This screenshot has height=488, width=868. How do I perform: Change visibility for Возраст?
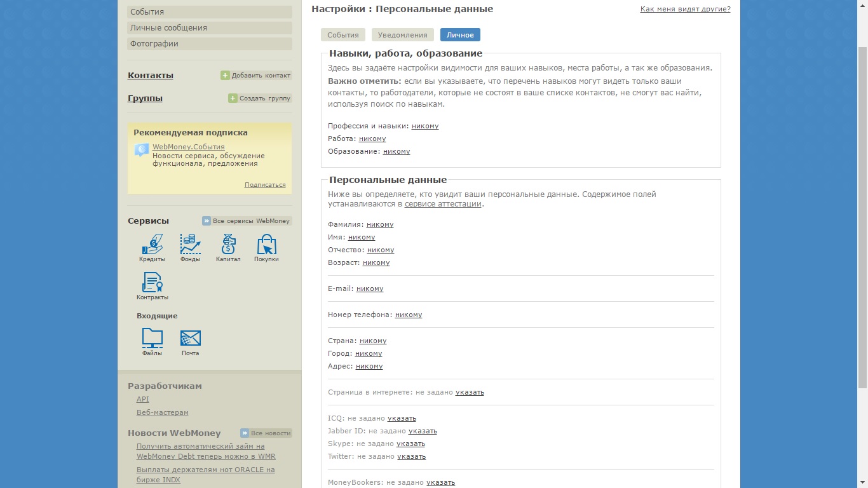click(x=376, y=262)
